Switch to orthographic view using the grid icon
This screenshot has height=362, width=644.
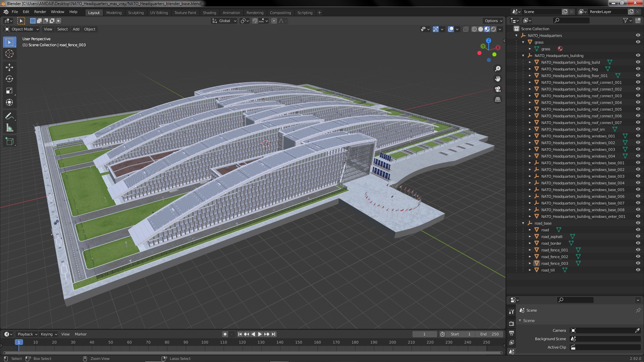[x=498, y=100]
